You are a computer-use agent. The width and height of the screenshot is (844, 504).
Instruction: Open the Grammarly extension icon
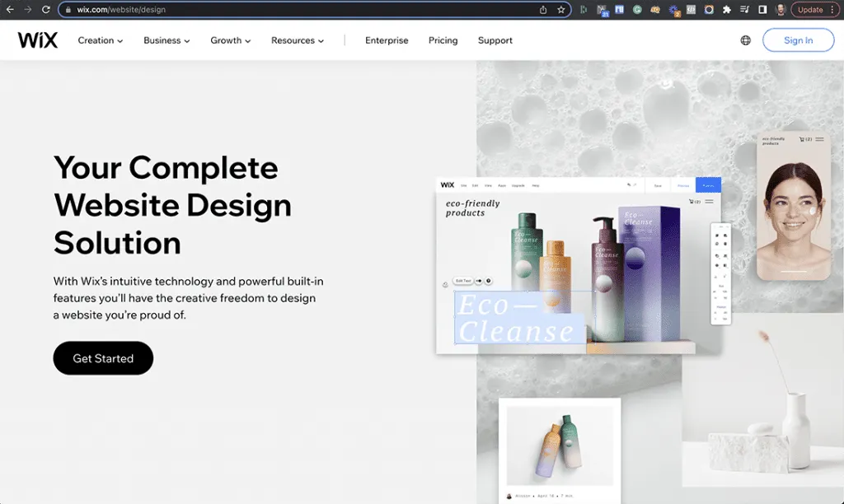coord(637,10)
